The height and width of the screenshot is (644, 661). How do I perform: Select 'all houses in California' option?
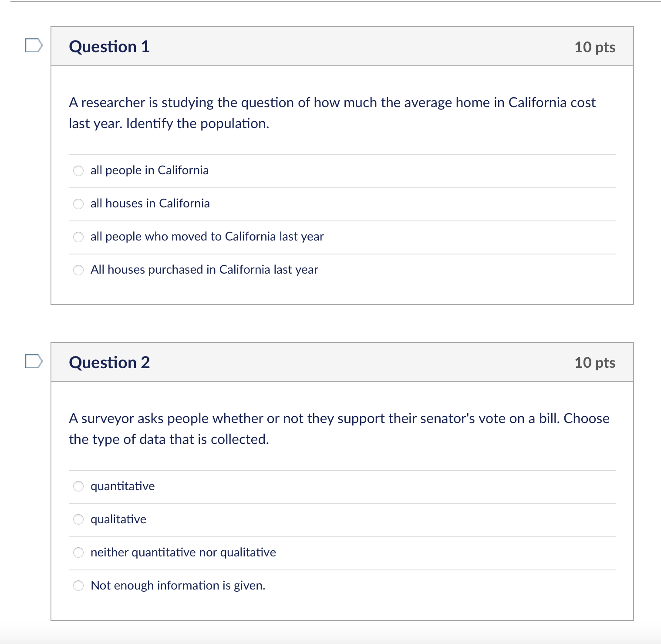[78, 204]
